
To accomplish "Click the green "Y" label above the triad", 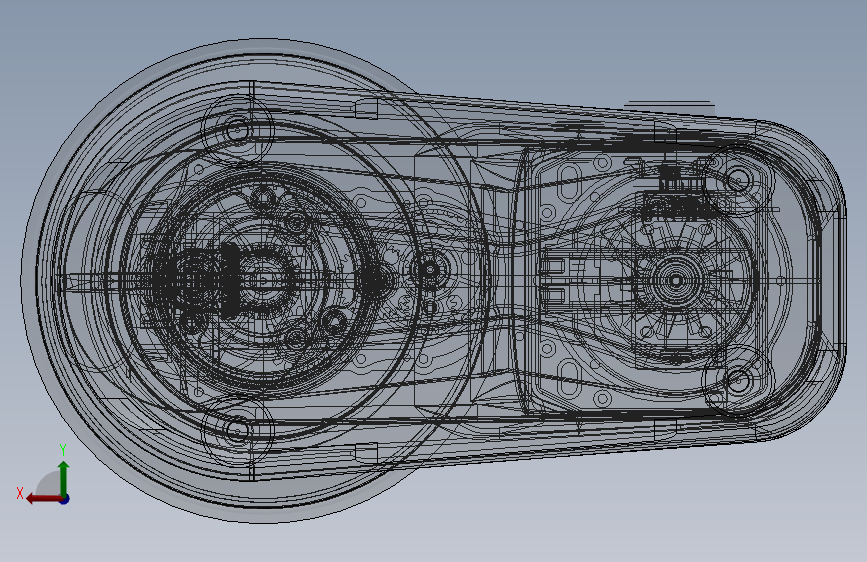I will click(x=63, y=450).
